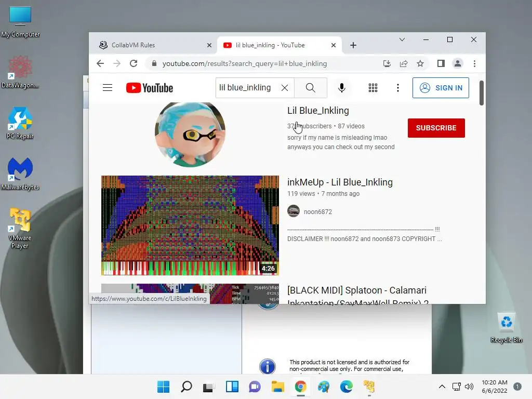Select the DataWagon desktop shortcut

pos(20,72)
